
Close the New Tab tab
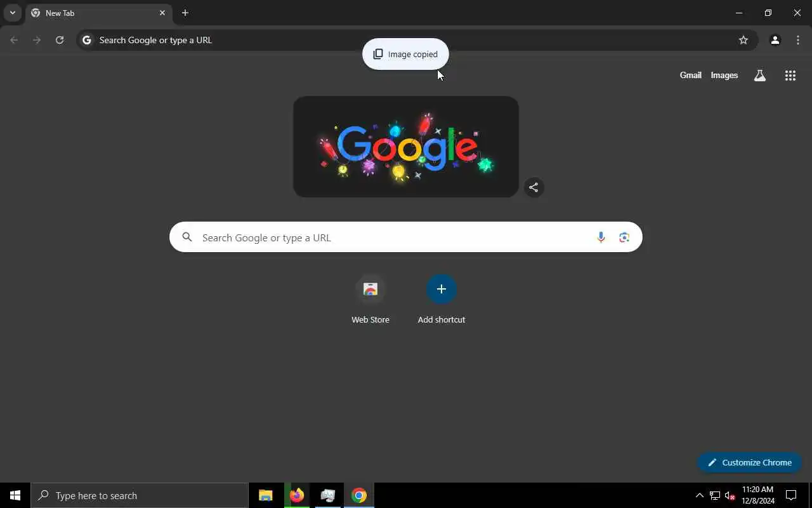point(162,13)
